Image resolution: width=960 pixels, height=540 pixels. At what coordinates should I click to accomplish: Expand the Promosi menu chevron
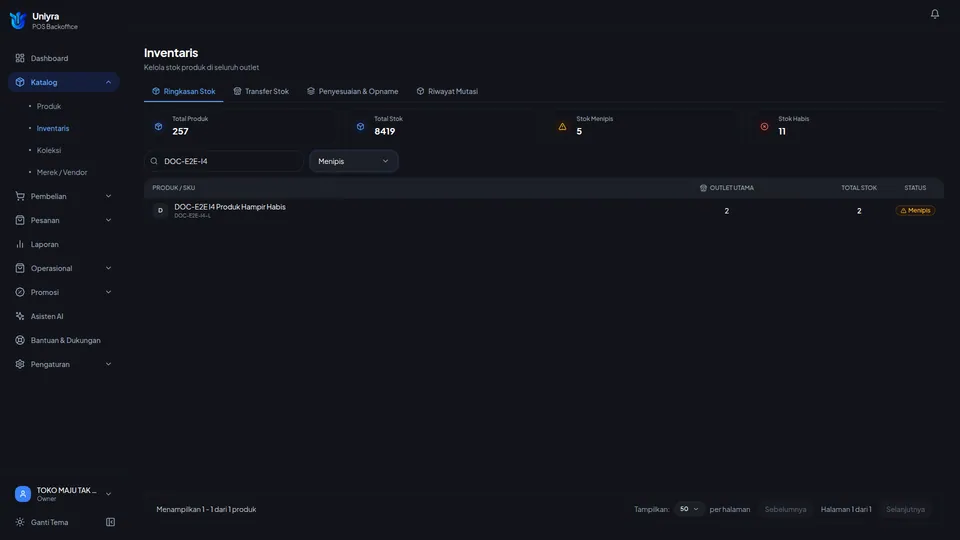(x=108, y=292)
